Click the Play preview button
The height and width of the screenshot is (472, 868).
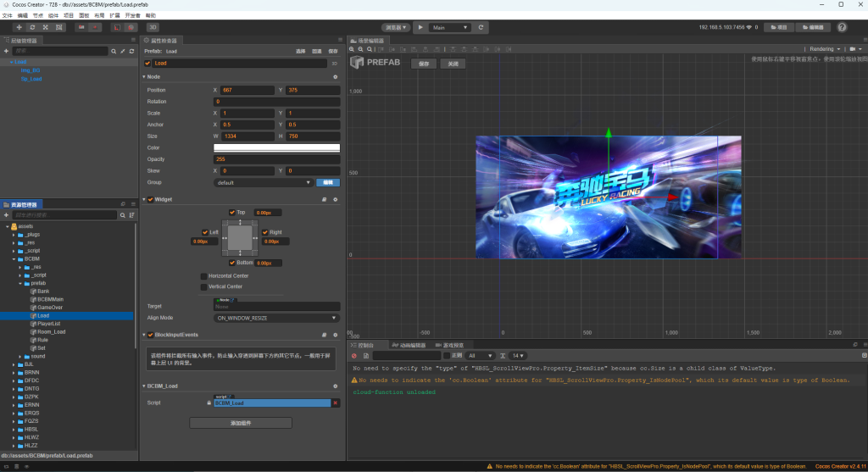coord(420,27)
